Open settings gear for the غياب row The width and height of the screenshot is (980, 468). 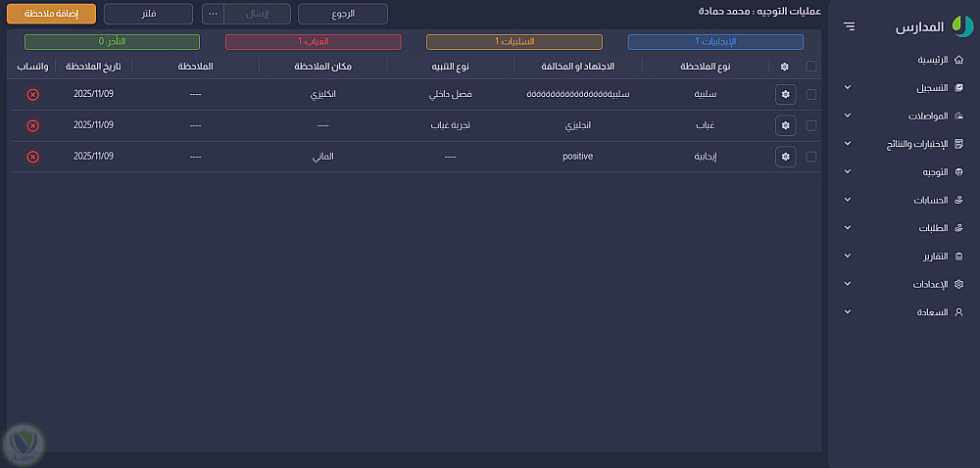pyautogui.click(x=784, y=126)
